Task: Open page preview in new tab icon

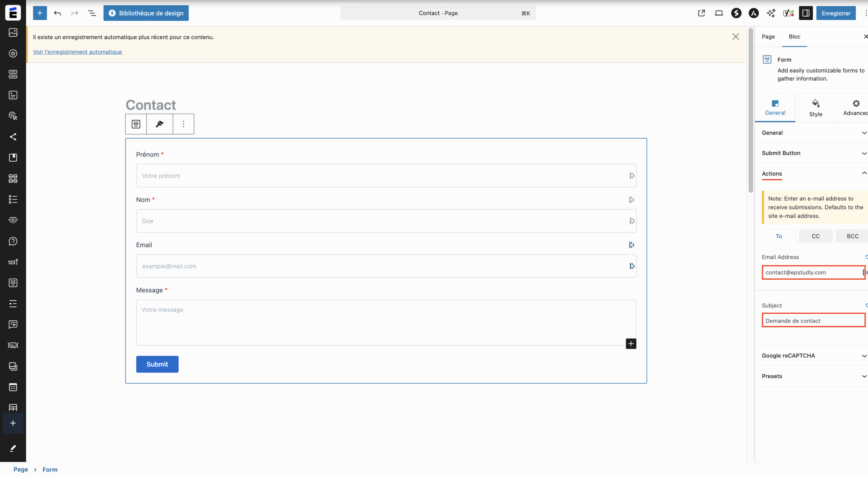Action: click(702, 13)
